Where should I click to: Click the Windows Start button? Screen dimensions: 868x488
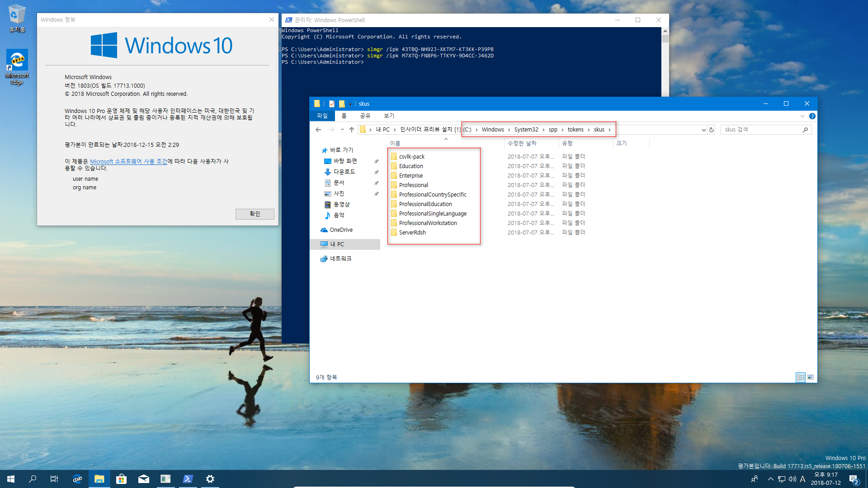[x=11, y=479]
